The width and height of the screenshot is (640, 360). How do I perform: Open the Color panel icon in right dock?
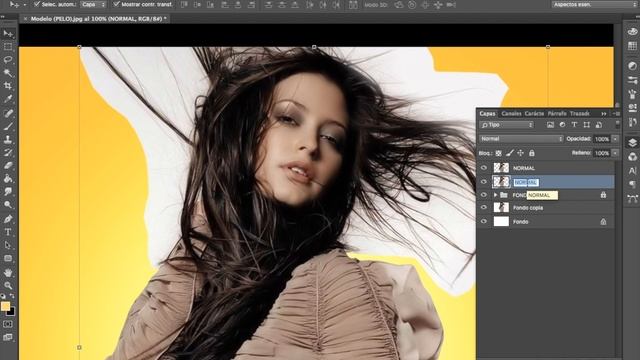pyautogui.click(x=632, y=32)
